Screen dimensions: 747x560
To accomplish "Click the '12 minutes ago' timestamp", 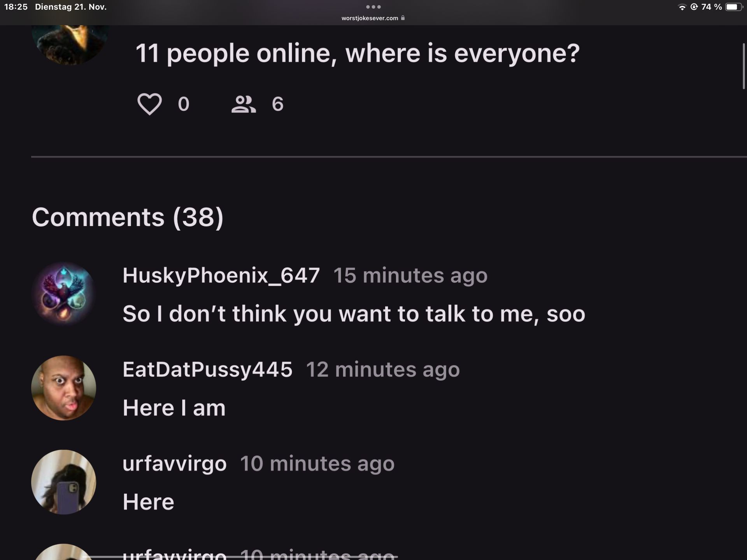I will (382, 369).
